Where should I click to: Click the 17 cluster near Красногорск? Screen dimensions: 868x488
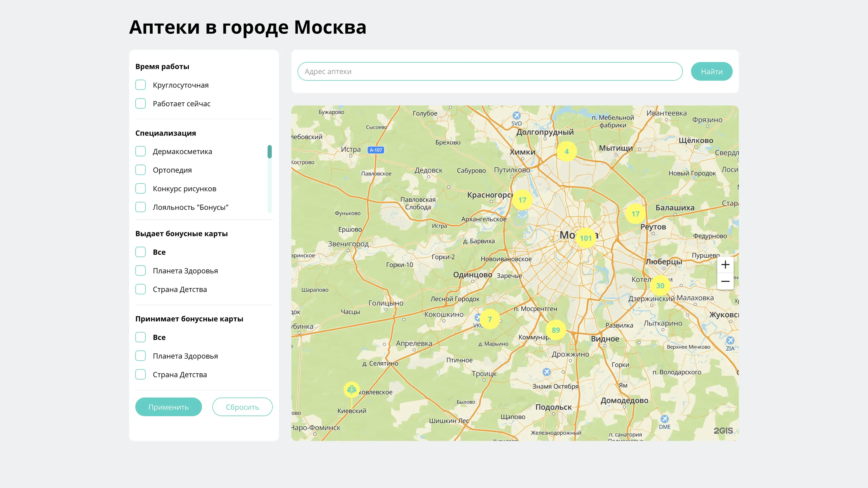pyautogui.click(x=522, y=200)
